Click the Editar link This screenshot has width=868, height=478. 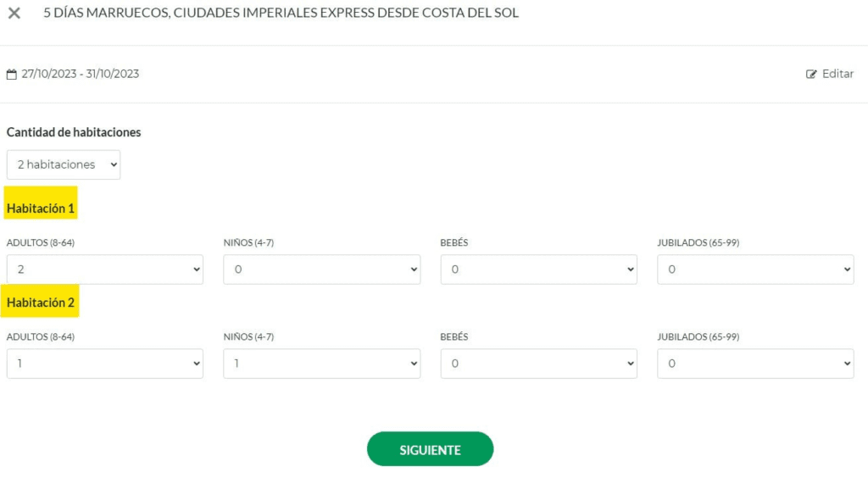pyautogui.click(x=837, y=74)
